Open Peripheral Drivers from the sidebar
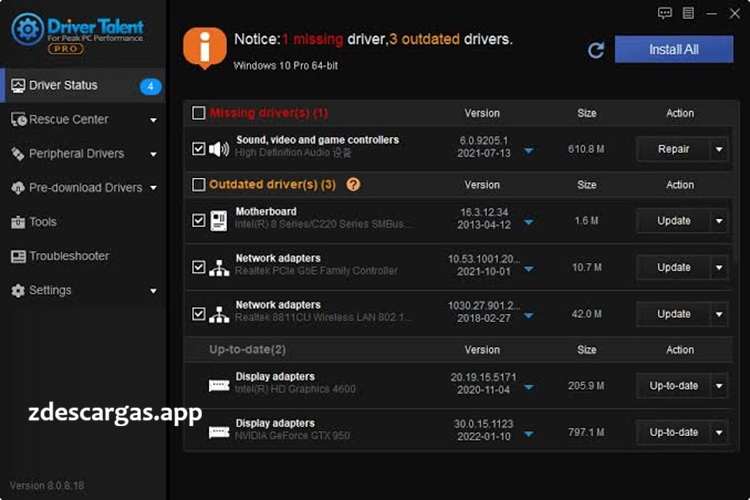 [x=83, y=154]
